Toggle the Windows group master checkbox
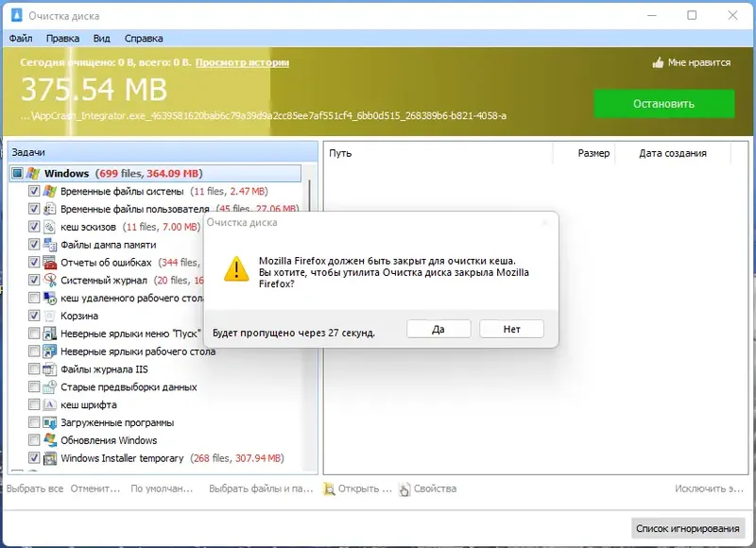Viewport: 756px width, 548px height. pos(15,173)
